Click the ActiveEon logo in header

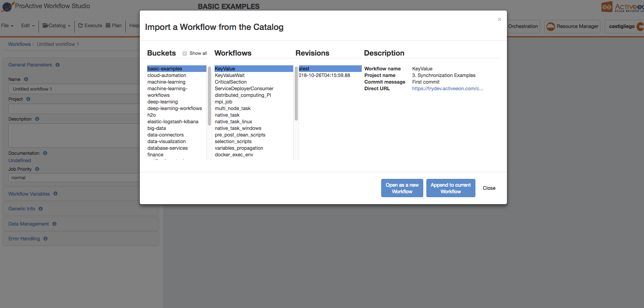click(x=622, y=7)
